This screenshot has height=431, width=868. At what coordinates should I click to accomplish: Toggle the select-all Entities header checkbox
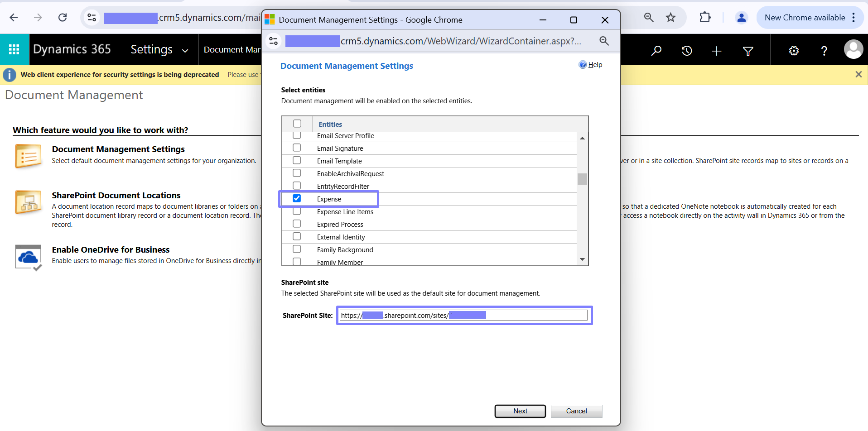point(297,124)
